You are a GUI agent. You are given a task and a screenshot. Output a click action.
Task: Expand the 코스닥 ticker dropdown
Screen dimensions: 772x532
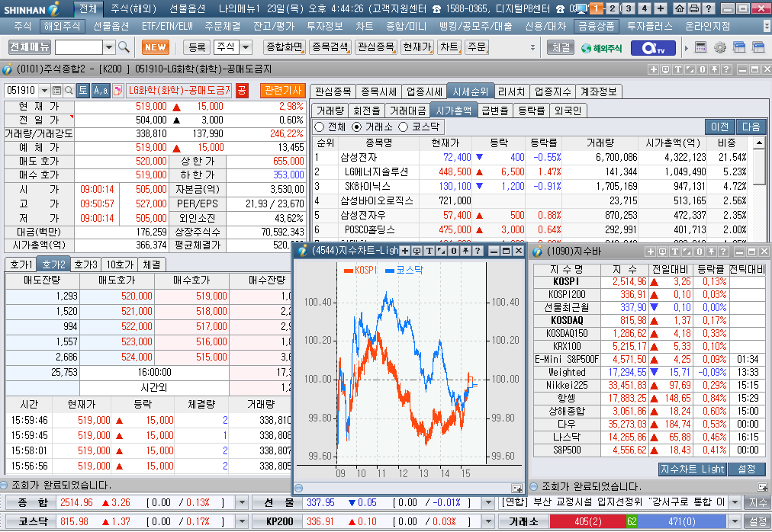[242, 521]
